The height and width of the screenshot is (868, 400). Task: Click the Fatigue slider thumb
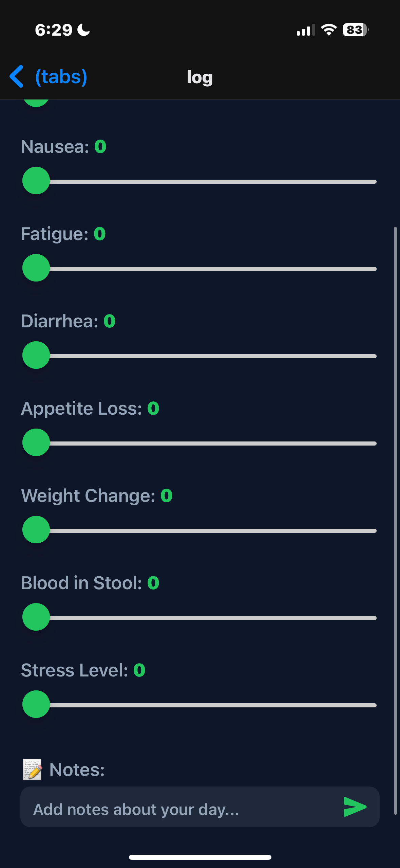click(x=36, y=268)
